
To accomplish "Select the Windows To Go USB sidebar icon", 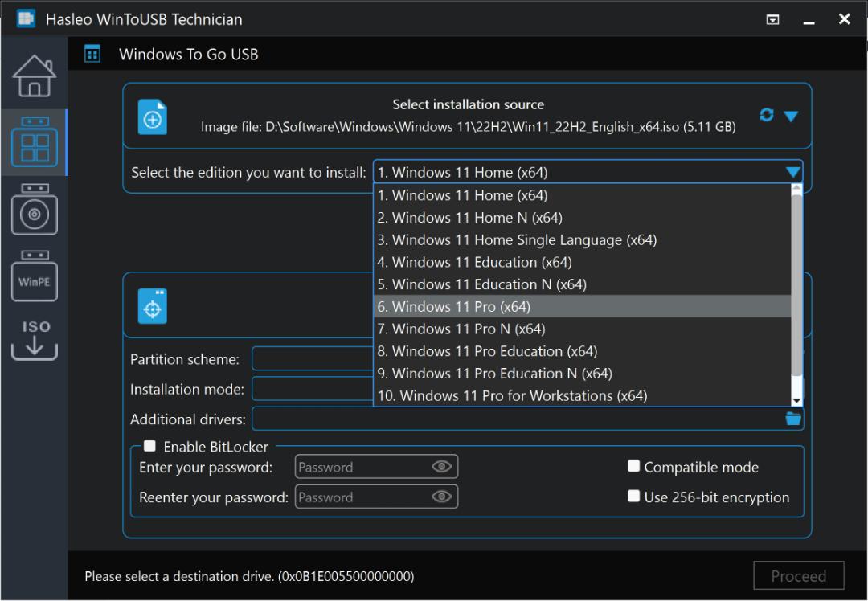I will 35,142.
